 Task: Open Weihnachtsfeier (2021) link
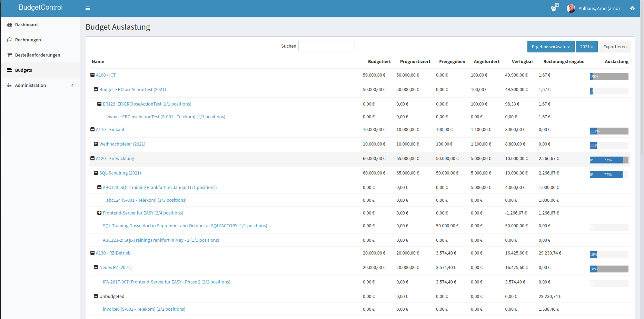coord(122,144)
